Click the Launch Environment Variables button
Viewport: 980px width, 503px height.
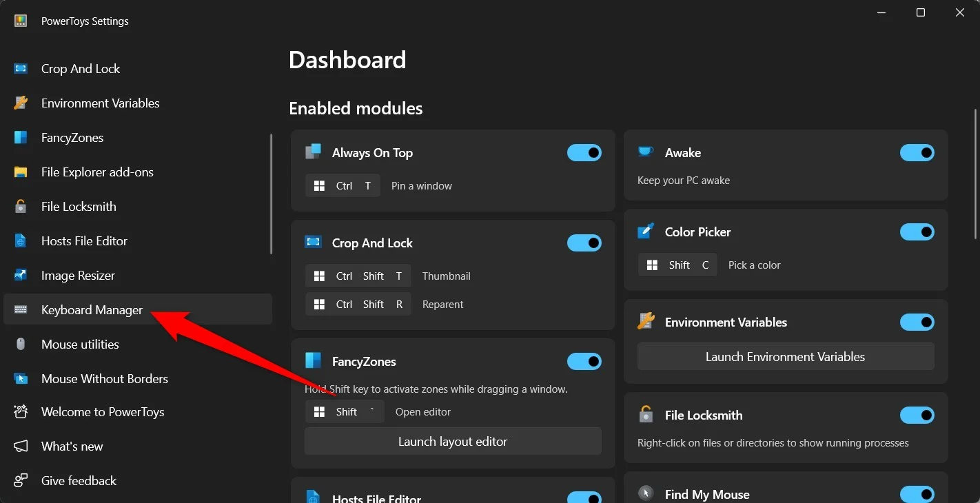786,357
